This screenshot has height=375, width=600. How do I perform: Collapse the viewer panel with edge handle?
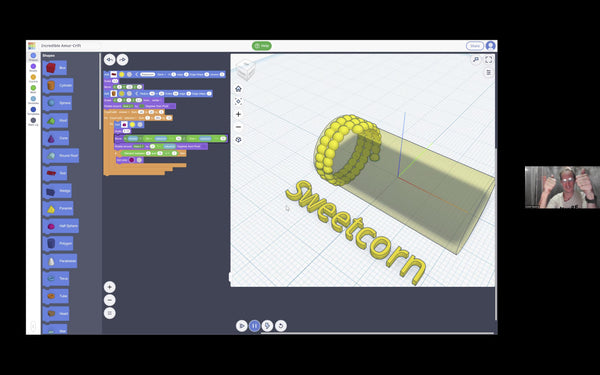(x=230, y=277)
